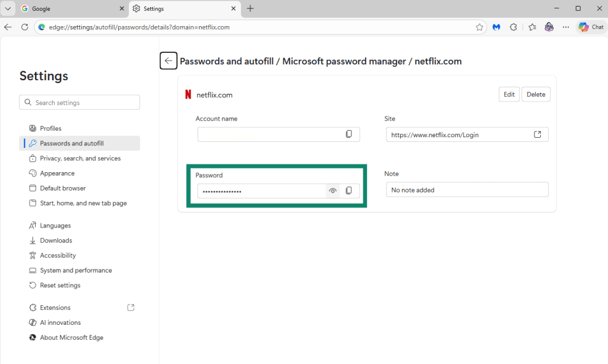Open Profiles settings
The height and width of the screenshot is (364, 608).
[x=80, y=128]
